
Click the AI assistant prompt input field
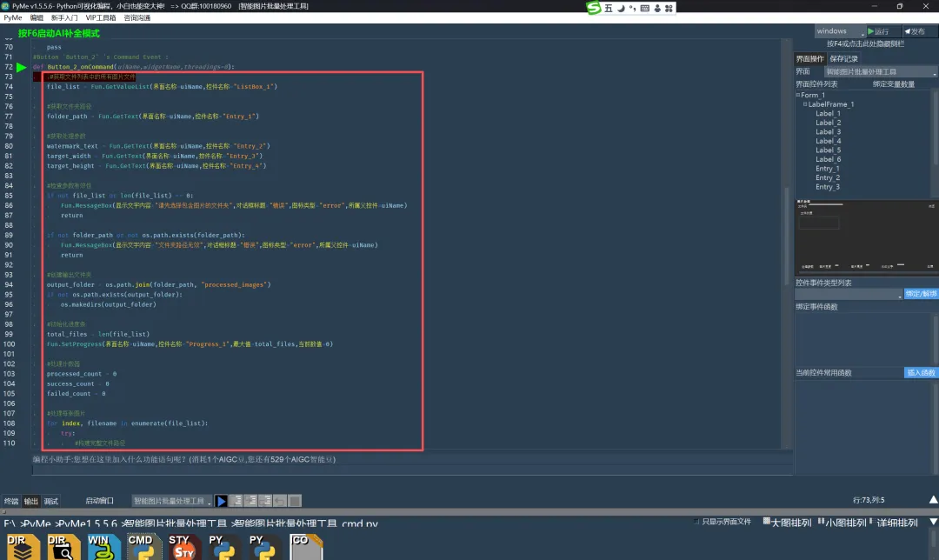pyautogui.click(x=412, y=470)
